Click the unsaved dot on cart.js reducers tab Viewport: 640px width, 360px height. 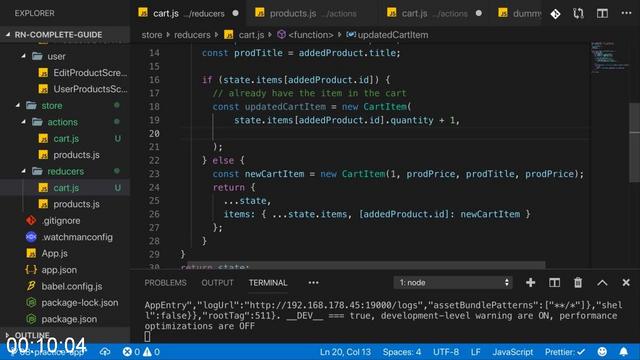tap(236, 13)
